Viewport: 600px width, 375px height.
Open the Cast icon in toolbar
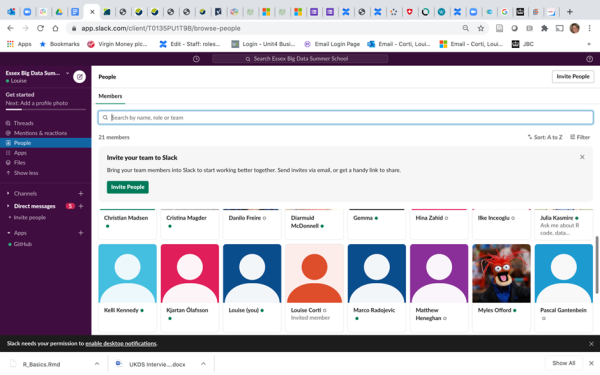tap(559, 28)
